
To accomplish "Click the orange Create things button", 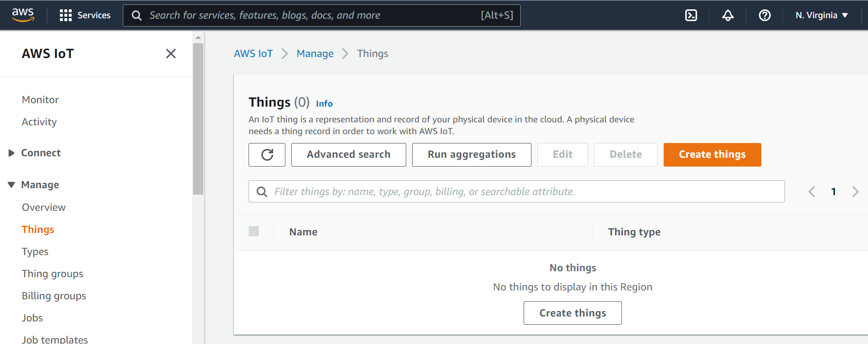I will pyautogui.click(x=712, y=155).
